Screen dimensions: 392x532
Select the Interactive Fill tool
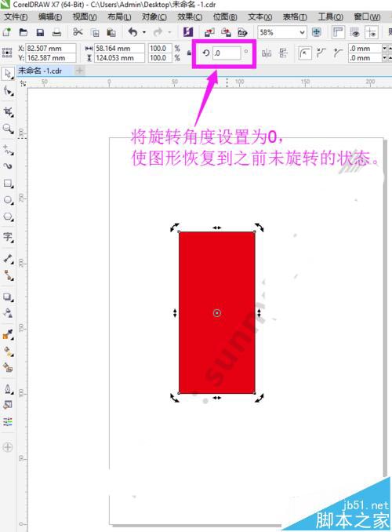coord(8,352)
